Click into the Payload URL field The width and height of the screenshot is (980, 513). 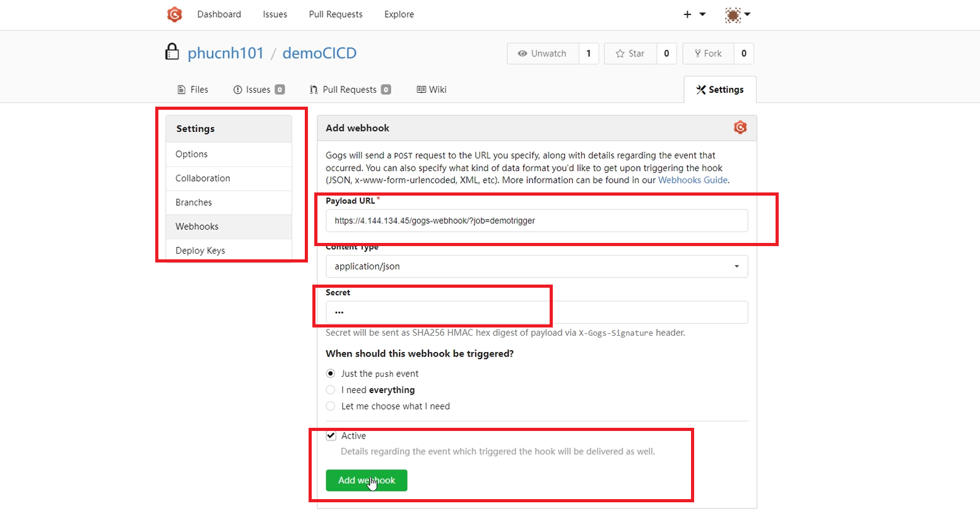(537, 221)
